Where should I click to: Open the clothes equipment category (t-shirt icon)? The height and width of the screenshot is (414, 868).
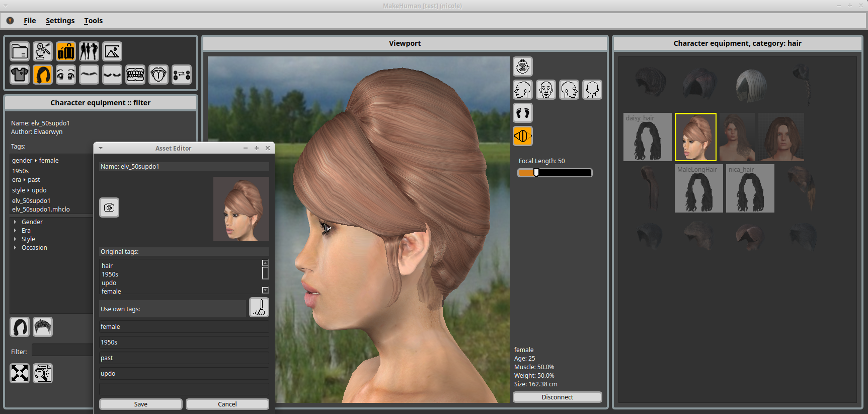(x=20, y=75)
